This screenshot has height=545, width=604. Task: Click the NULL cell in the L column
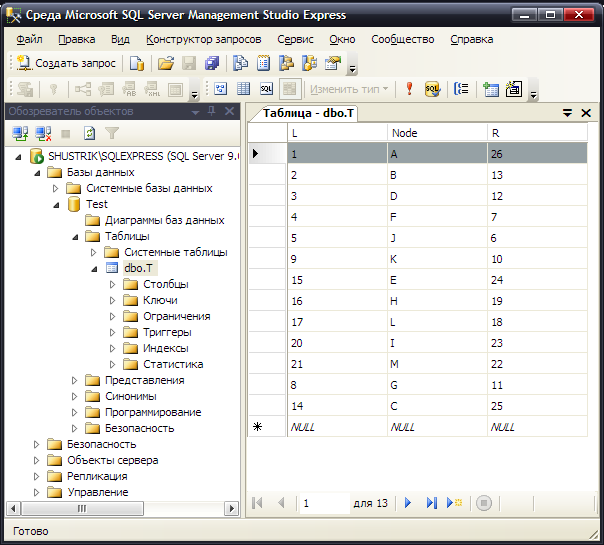[x=337, y=427]
